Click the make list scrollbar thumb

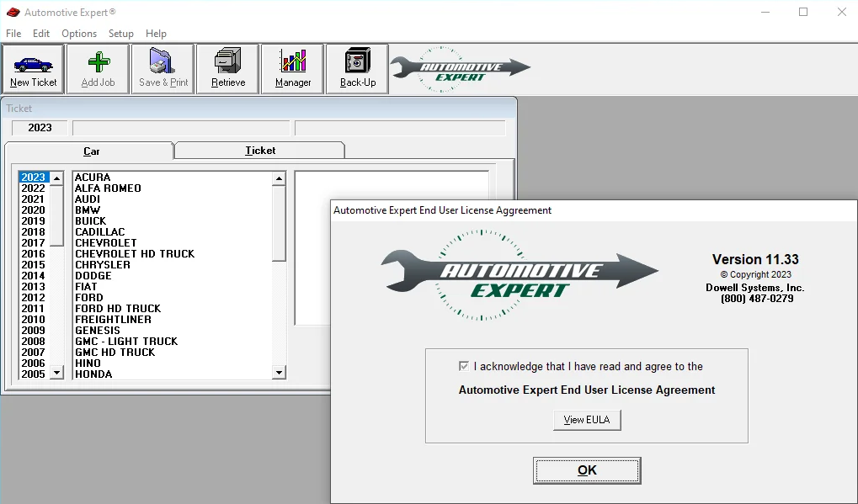pyautogui.click(x=279, y=224)
